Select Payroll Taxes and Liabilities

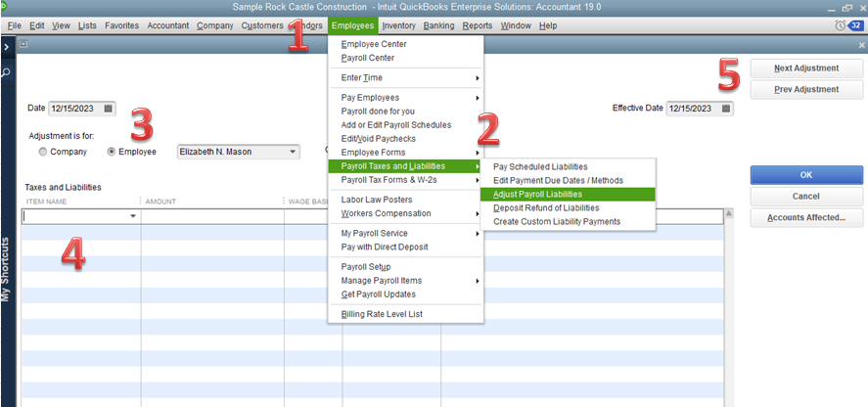coord(406,166)
